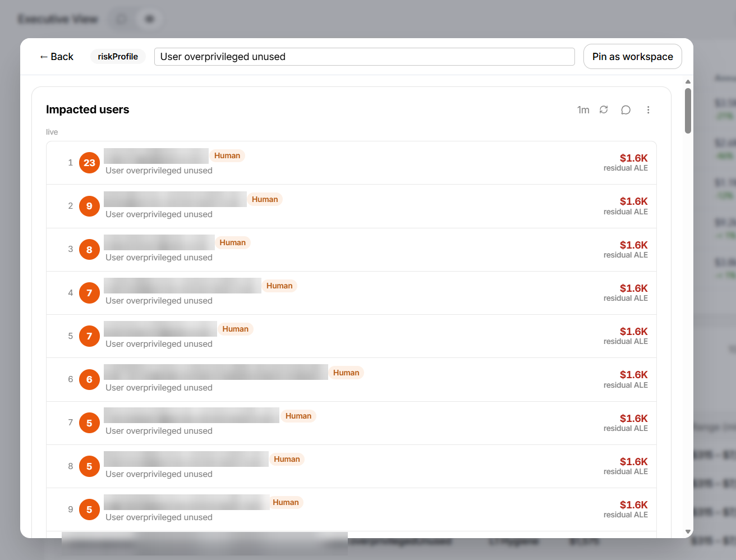Viewport: 736px width, 560px height.
Task: Select Human tag in row 3
Action: (233, 242)
